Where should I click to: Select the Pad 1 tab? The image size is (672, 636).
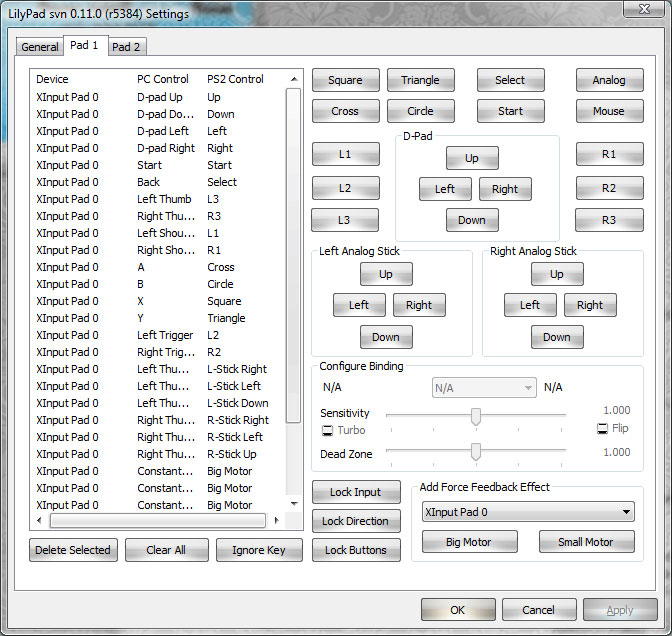84,45
